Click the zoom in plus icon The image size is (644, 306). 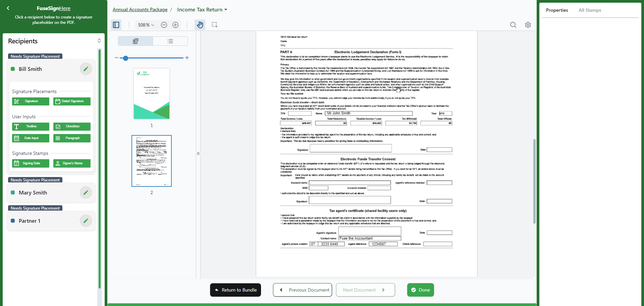[x=175, y=25]
